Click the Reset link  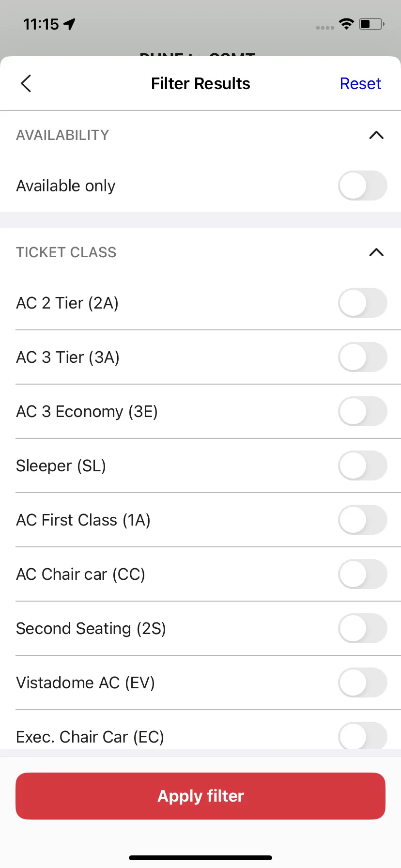[360, 83]
